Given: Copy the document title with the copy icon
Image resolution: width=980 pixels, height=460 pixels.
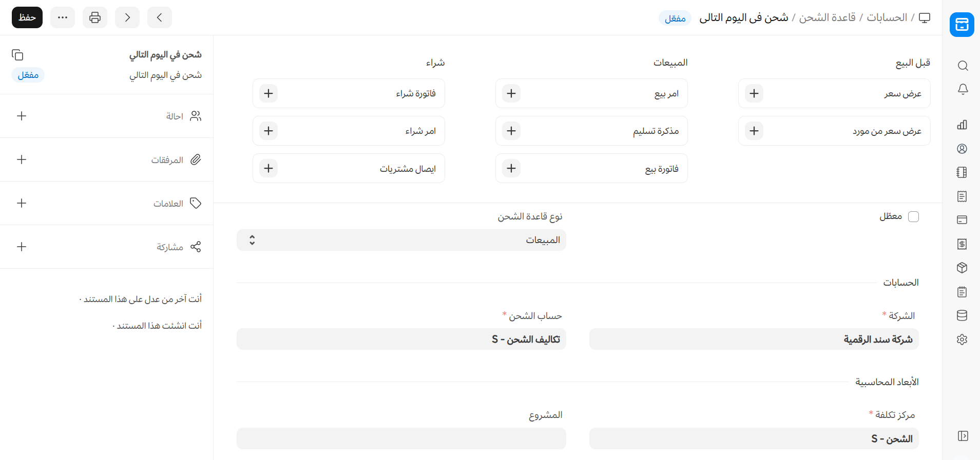Looking at the screenshot, I should 17,55.
